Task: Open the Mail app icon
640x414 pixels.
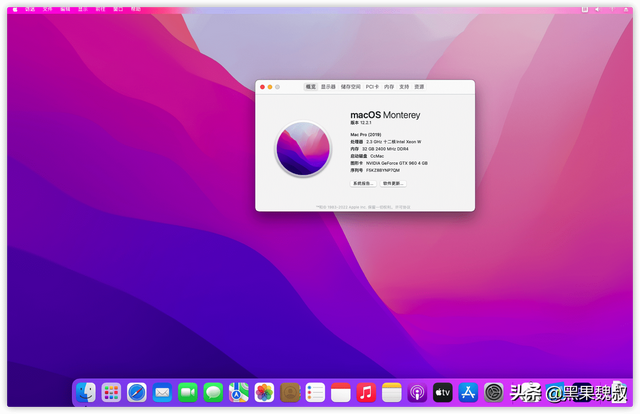Action: [162, 392]
